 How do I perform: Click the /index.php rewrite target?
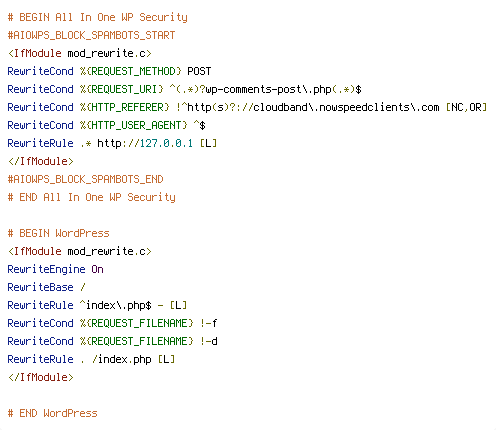121,359
